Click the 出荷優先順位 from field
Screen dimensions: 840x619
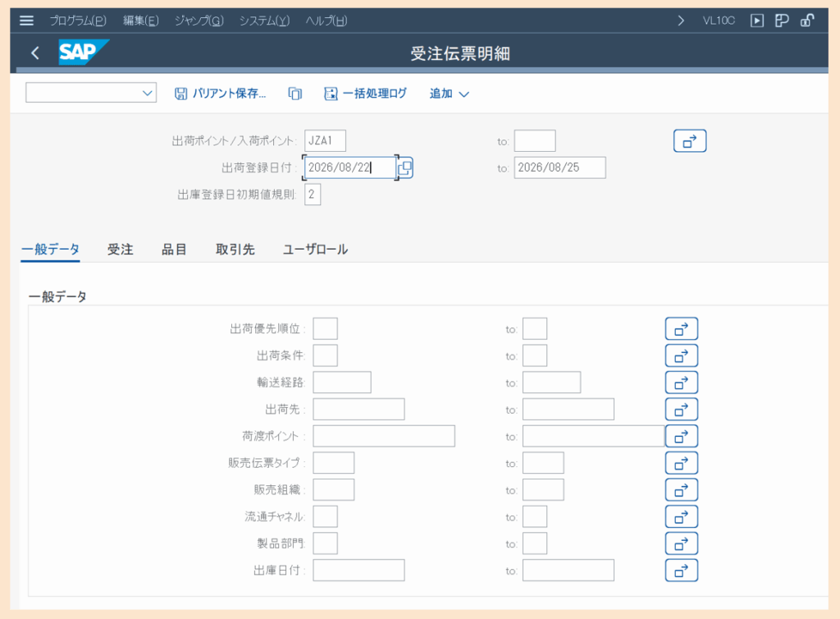point(325,328)
